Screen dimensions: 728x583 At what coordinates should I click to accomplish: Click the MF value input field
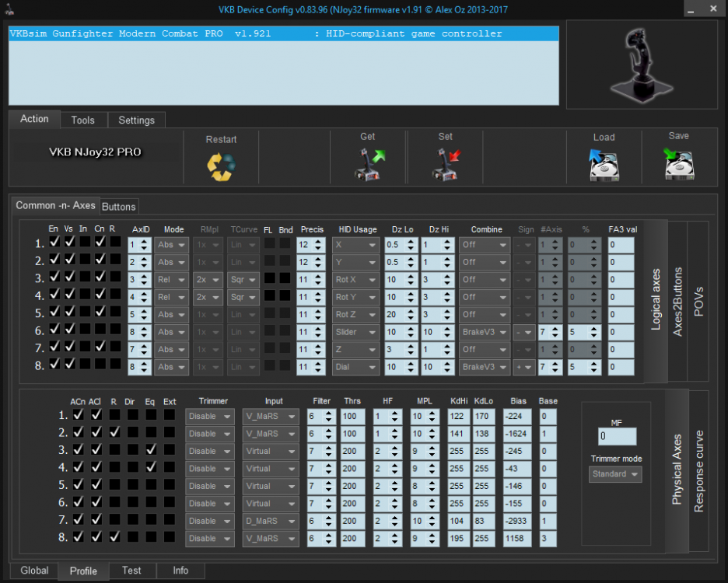[616, 437]
